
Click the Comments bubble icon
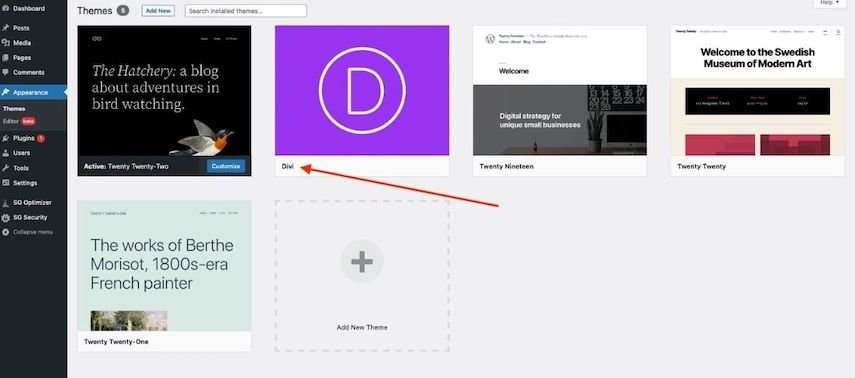(5, 72)
